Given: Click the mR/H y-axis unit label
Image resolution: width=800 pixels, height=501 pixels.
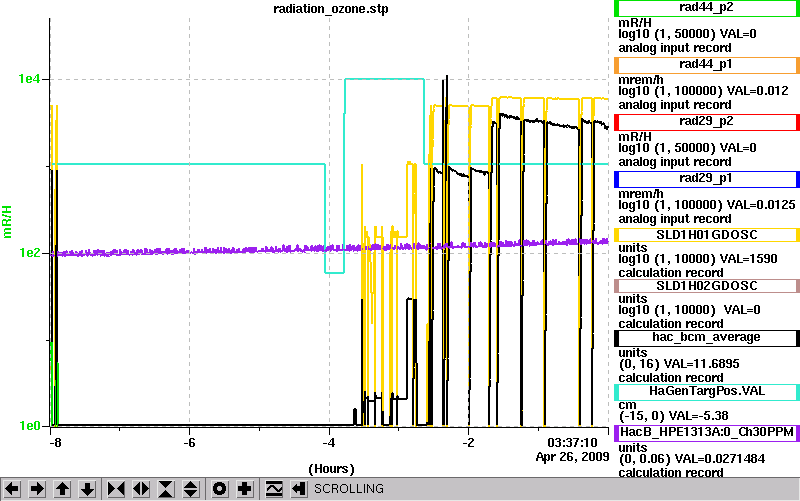Looking at the screenshot, I should [x=8, y=222].
